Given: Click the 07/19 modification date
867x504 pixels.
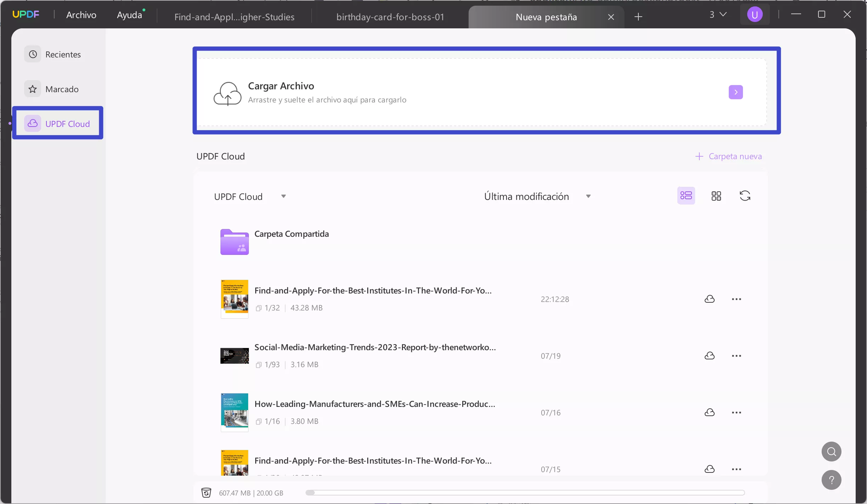Looking at the screenshot, I should coord(550,356).
